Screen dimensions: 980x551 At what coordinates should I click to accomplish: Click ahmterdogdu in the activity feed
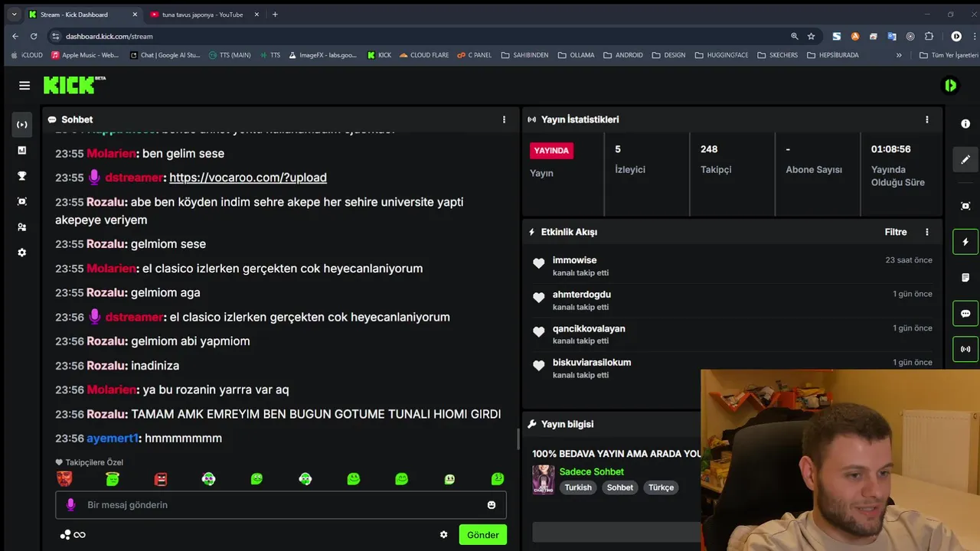point(581,295)
